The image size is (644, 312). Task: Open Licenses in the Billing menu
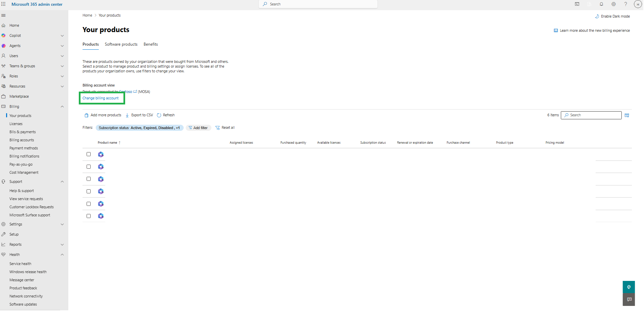(16, 124)
